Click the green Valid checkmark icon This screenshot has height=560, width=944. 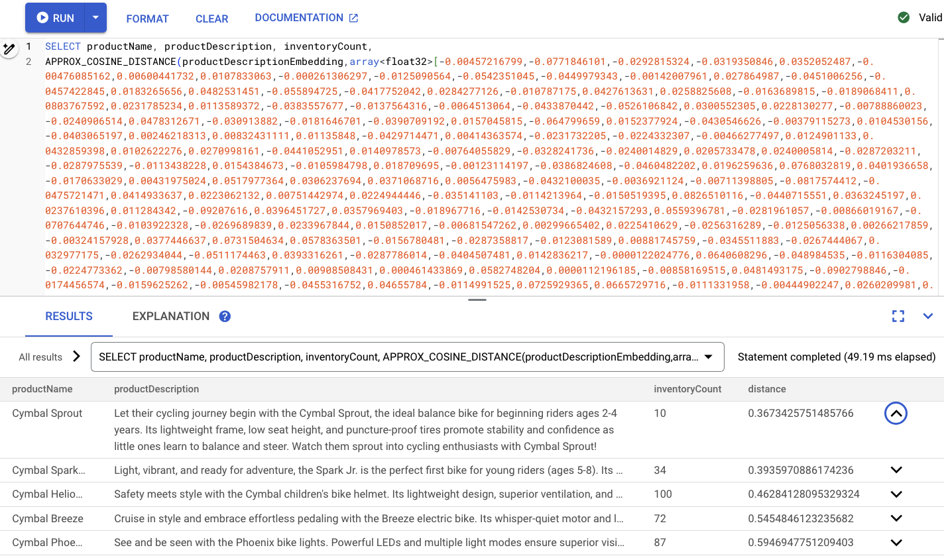(904, 18)
